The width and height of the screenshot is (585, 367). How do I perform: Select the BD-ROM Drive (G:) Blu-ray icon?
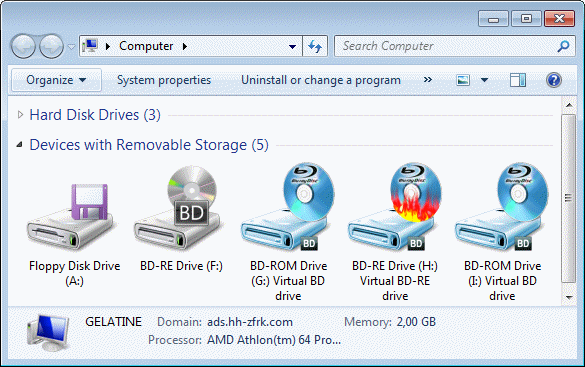coord(288,206)
